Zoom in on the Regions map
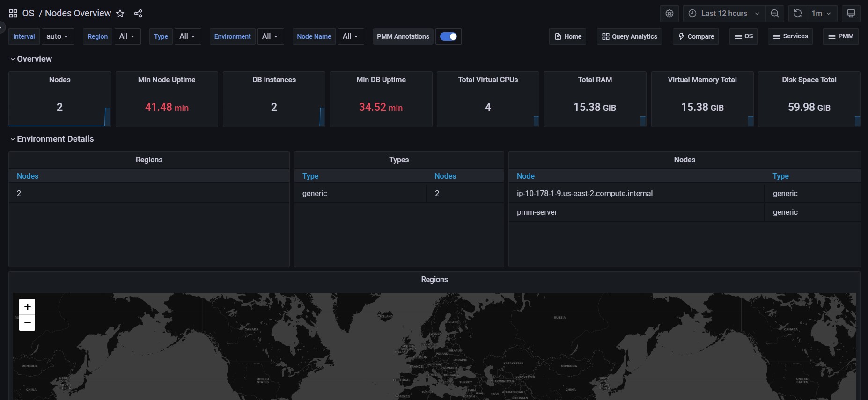Viewport: 868px width, 400px height. tap(27, 307)
